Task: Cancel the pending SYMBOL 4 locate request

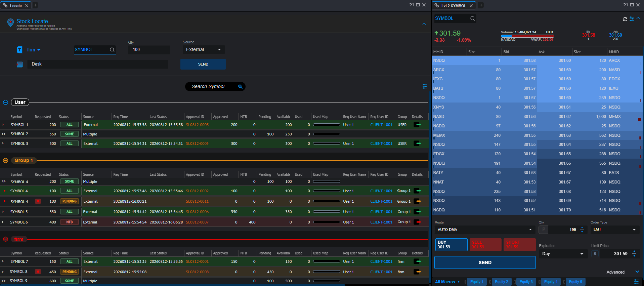Action: [38, 201]
